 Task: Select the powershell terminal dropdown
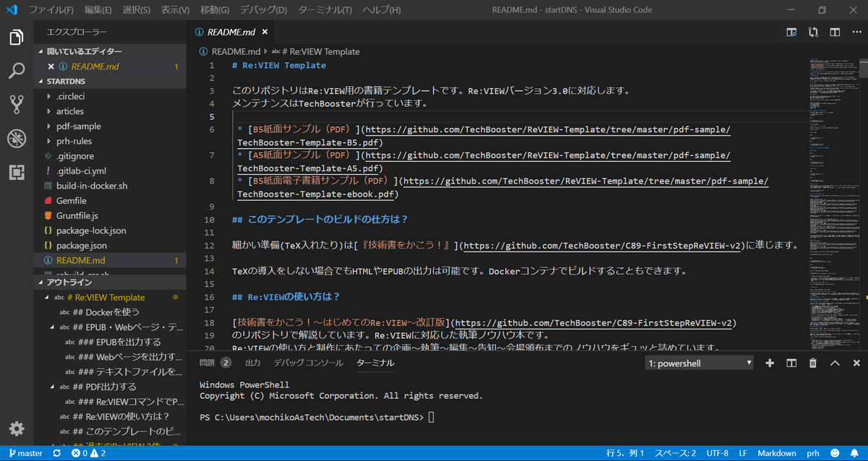click(699, 363)
